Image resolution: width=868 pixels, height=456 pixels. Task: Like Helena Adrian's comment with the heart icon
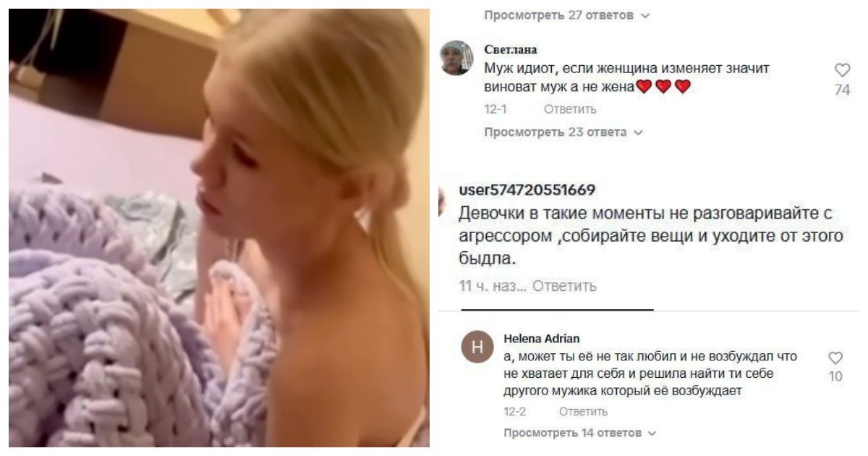tap(835, 358)
